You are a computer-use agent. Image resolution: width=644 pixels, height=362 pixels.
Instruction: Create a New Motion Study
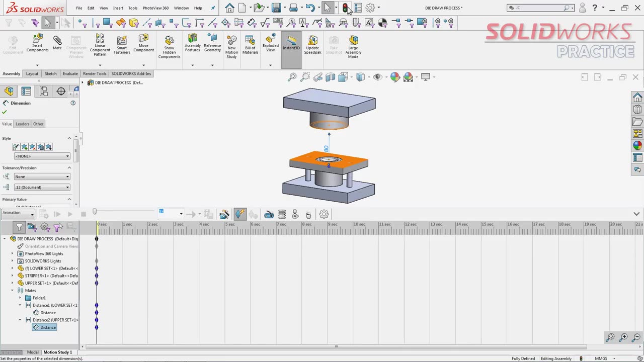[x=231, y=47]
